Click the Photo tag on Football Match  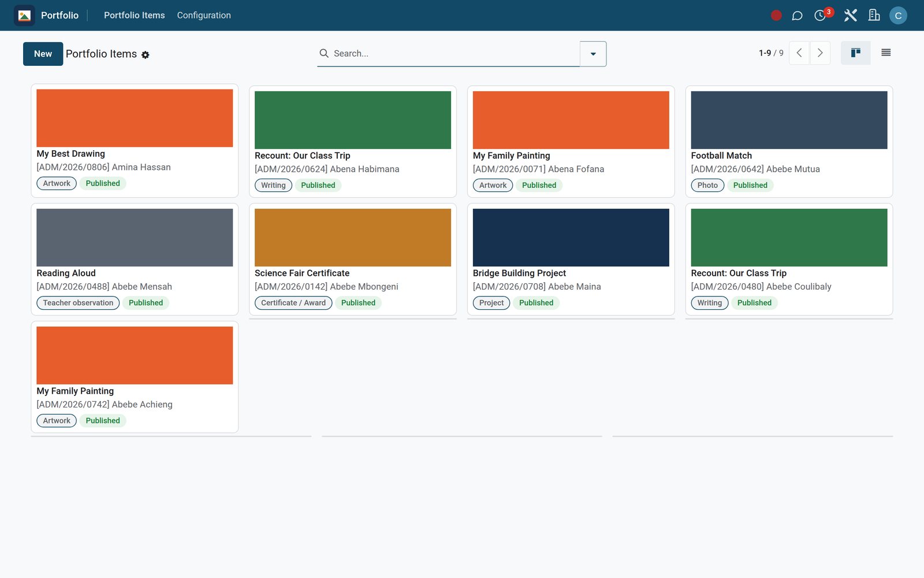707,186
